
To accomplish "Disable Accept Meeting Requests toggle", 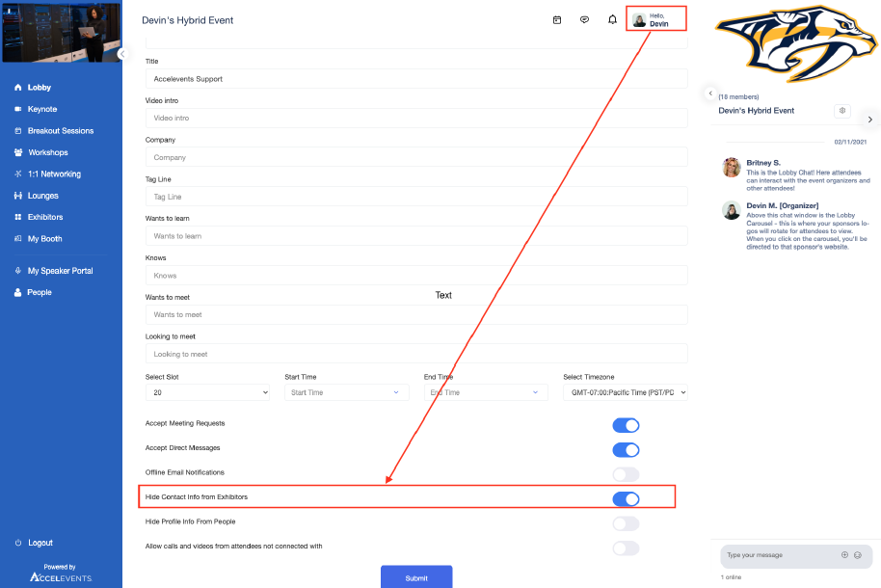I will click(x=626, y=425).
